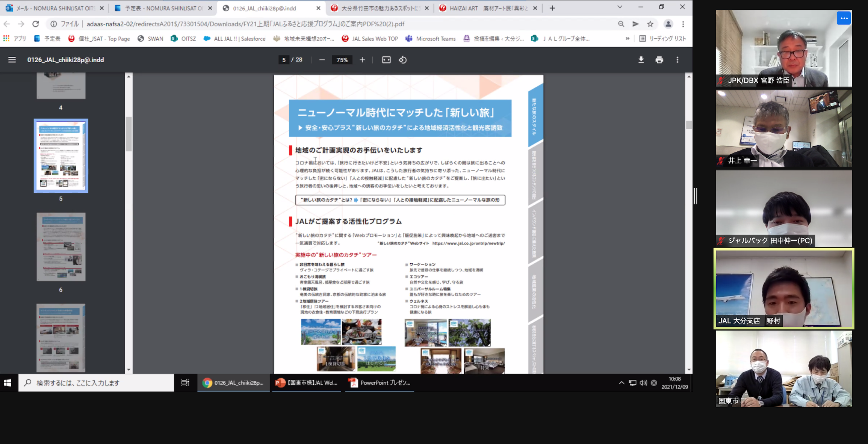This screenshot has width=868, height=444.
Task: Toggle the PDF sidebar menu icon
Action: (12, 60)
